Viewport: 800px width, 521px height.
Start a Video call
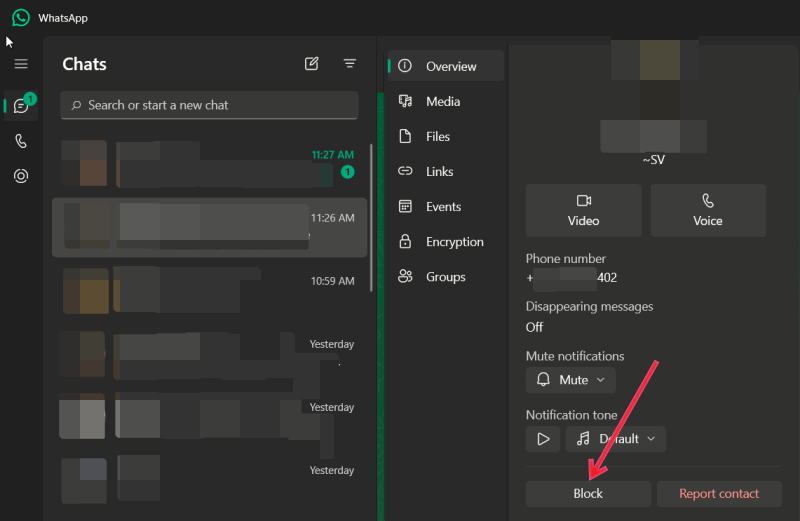coord(583,210)
